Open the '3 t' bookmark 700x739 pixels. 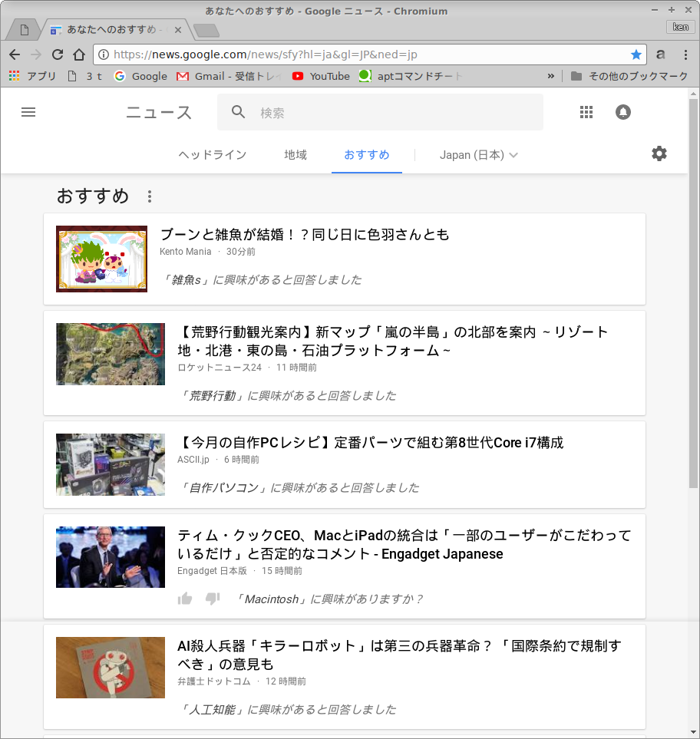(x=85, y=76)
